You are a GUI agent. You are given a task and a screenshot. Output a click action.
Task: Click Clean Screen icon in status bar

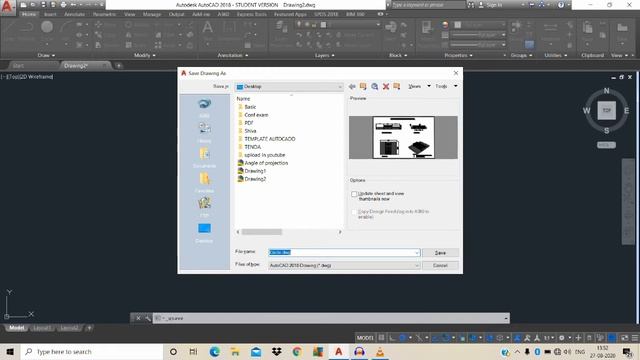[x=624, y=338]
